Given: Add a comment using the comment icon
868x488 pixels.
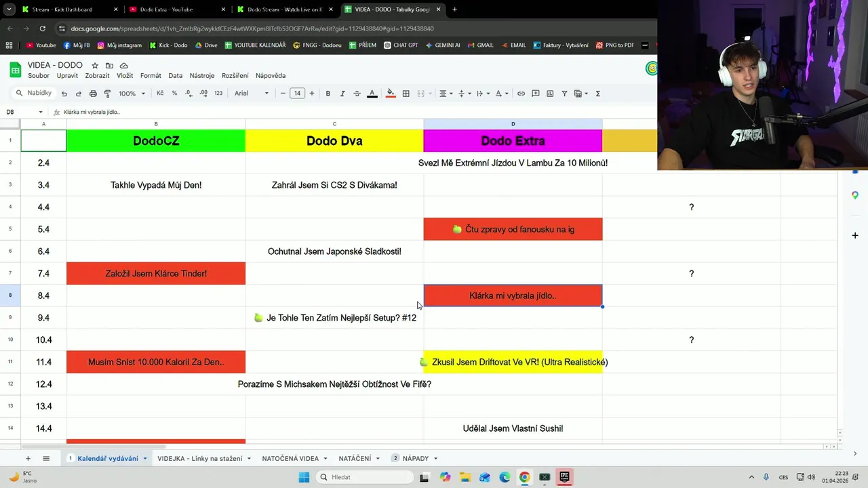Looking at the screenshot, I should click(536, 94).
